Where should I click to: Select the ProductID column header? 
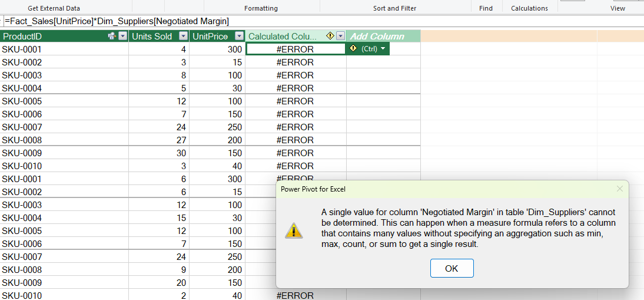65,36
